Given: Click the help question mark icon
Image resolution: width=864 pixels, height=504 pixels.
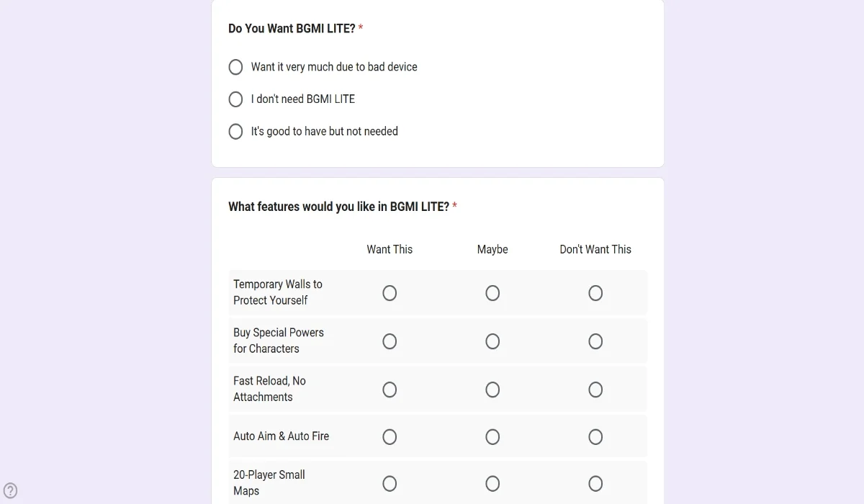Looking at the screenshot, I should (x=11, y=491).
